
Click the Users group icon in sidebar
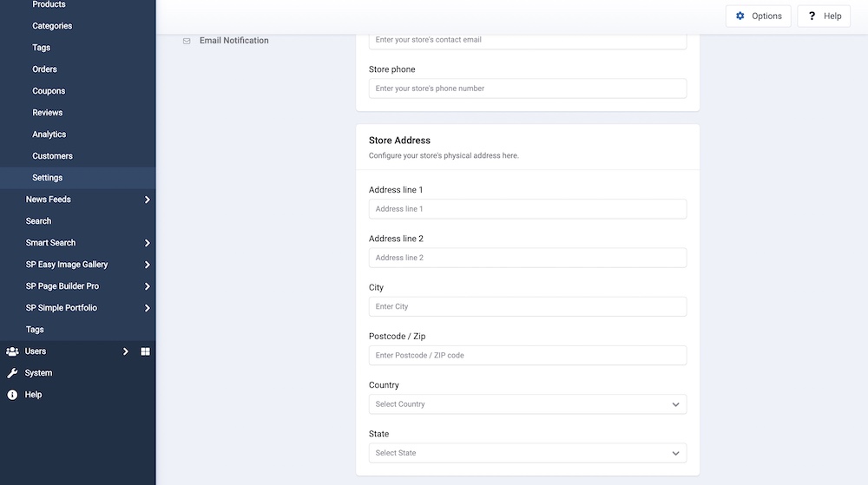pyautogui.click(x=12, y=351)
